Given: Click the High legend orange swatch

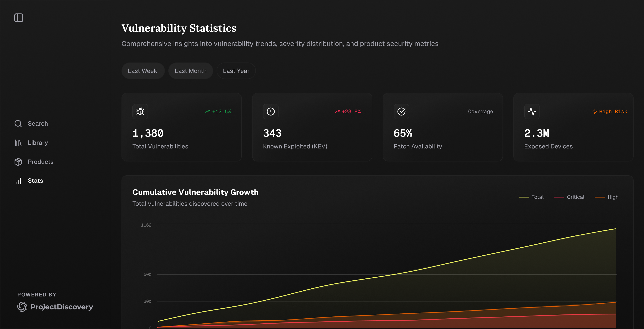Looking at the screenshot, I should pos(600,197).
